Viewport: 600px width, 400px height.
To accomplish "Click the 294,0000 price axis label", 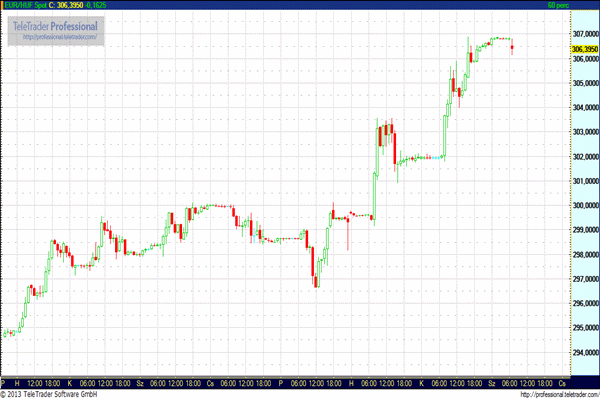I will (x=584, y=352).
